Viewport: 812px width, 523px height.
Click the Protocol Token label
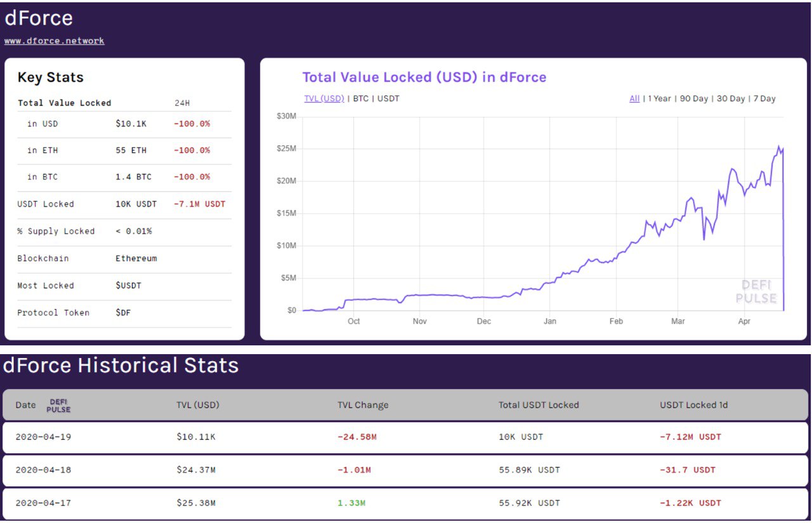pyautogui.click(x=53, y=312)
